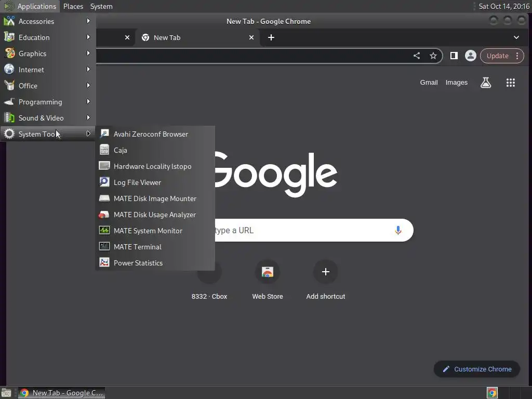Open MATE Disk Usage Analyzer
The width and height of the screenshot is (532, 399).
click(x=155, y=215)
